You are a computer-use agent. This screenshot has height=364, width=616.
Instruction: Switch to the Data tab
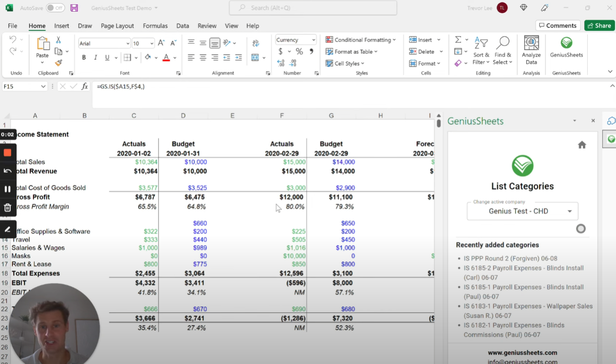[183, 26]
